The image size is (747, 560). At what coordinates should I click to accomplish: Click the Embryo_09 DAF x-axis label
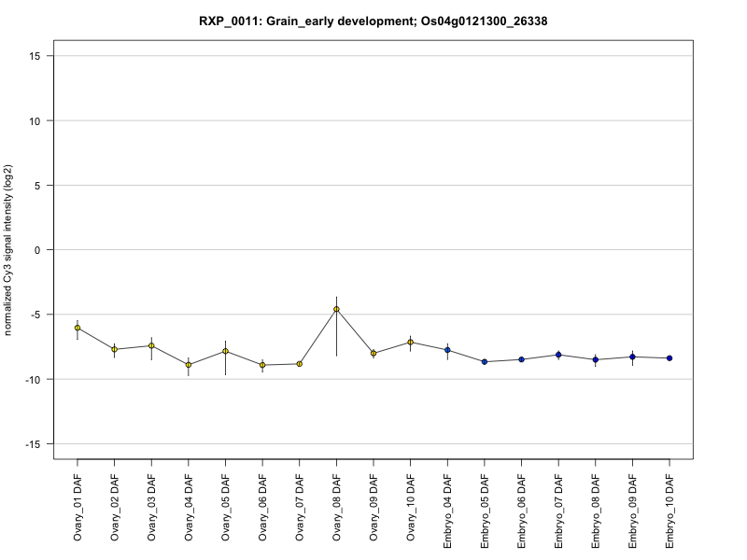[632, 511]
